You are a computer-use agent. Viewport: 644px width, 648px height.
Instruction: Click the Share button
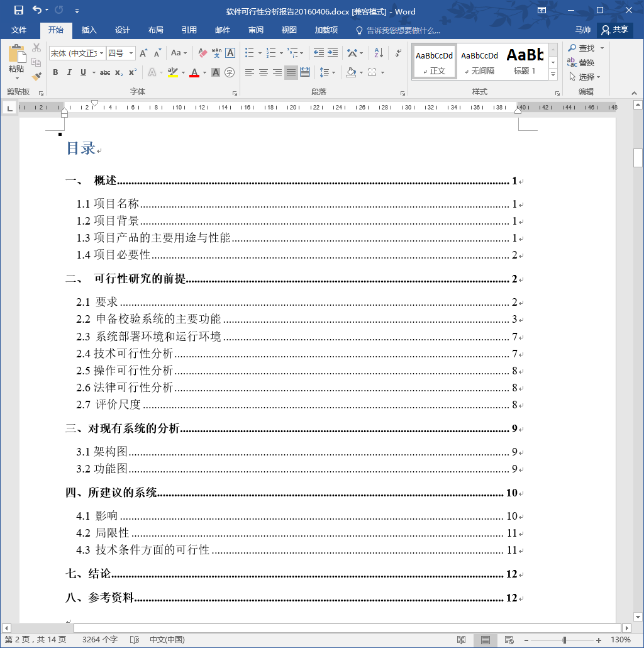coord(615,30)
